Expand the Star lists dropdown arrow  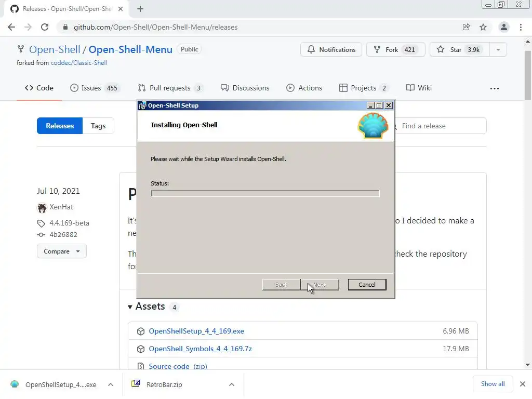coord(498,49)
